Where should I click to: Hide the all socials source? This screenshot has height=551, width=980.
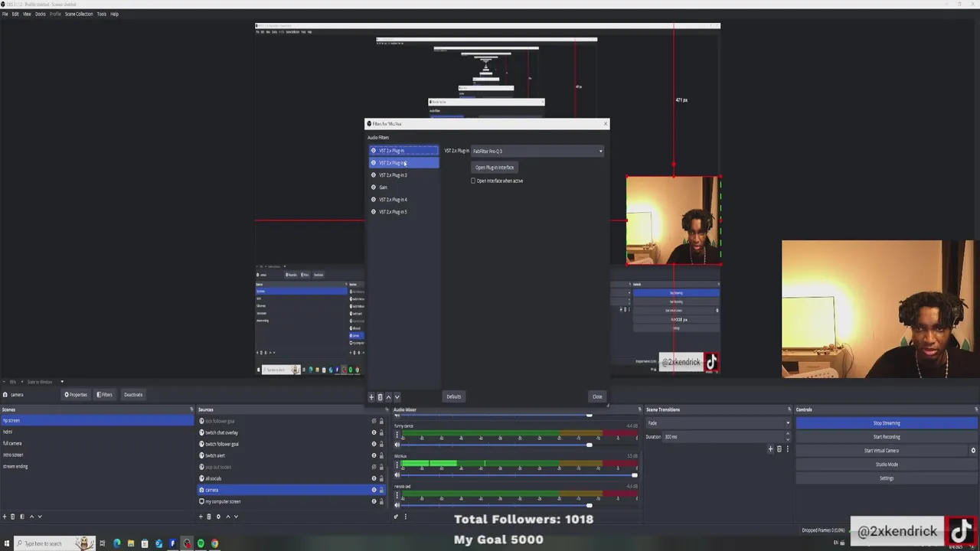click(x=374, y=478)
